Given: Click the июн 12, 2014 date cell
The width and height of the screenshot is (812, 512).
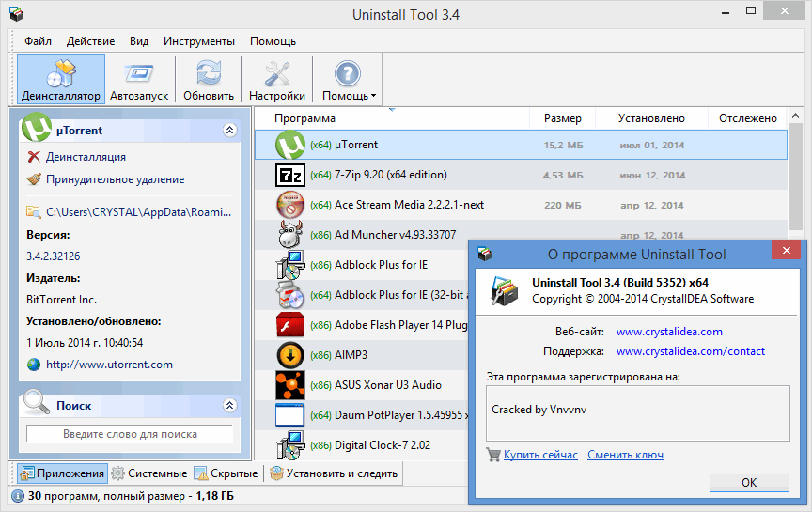Looking at the screenshot, I should 652,176.
